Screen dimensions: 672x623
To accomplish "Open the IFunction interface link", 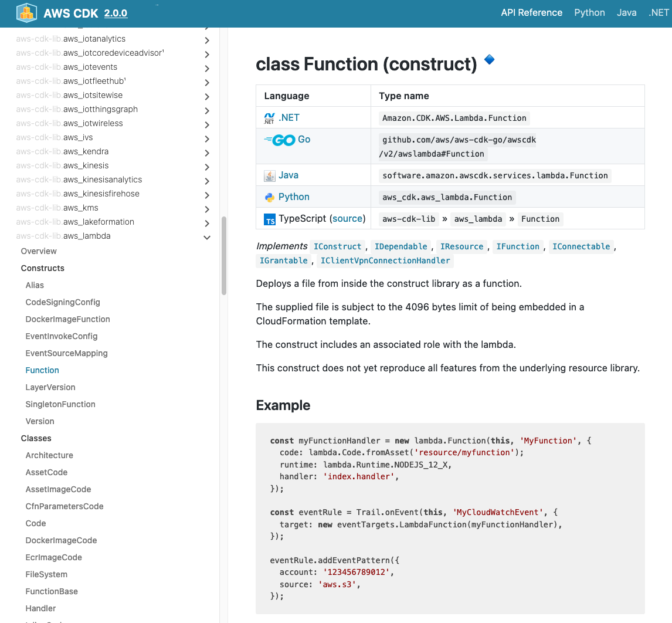I will (x=518, y=246).
